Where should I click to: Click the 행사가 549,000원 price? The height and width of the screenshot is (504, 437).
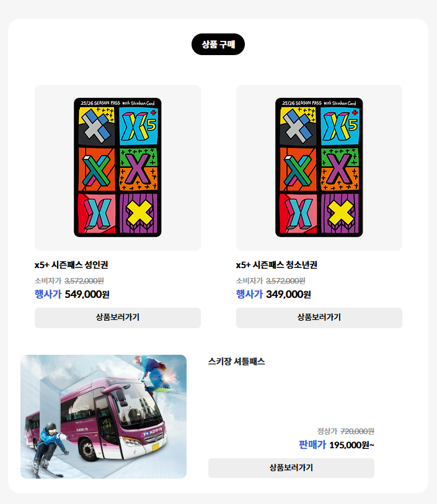[x=72, y=294]
